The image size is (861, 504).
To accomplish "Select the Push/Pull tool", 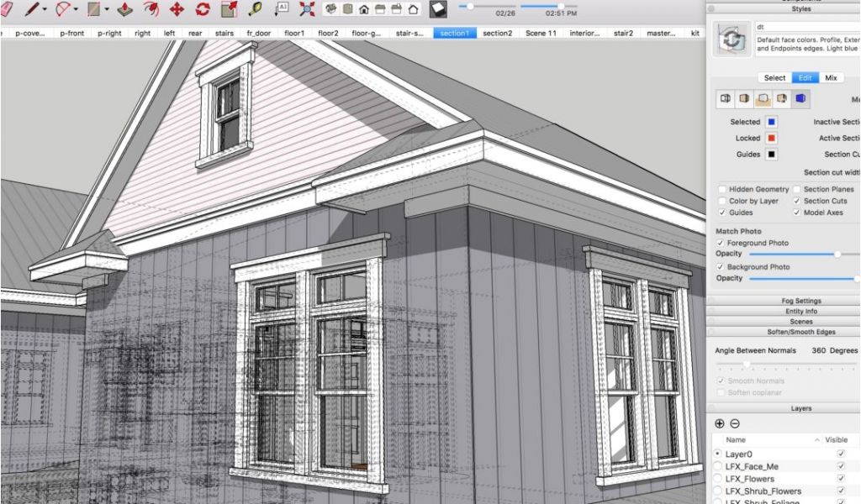I will (x=124, y=10).
